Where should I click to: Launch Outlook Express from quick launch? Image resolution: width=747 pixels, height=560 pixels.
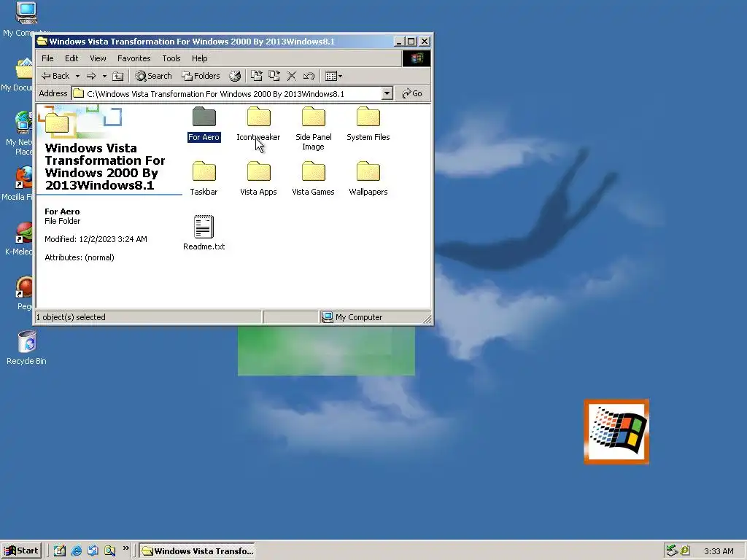[93, 551]
